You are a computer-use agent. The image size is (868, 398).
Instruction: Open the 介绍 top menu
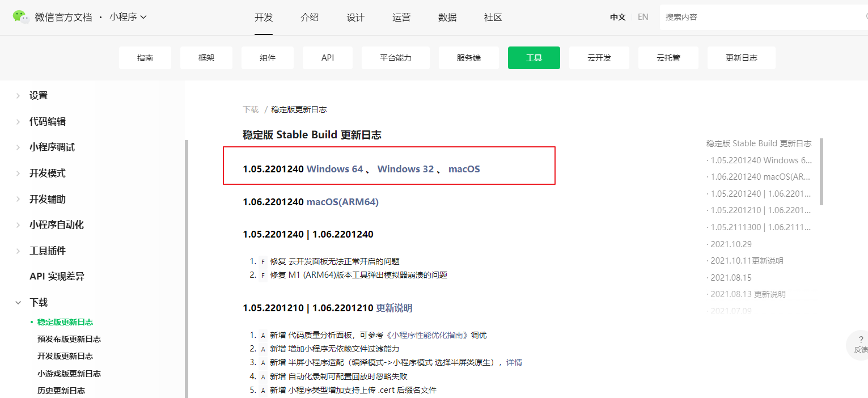tap(310, 18)
